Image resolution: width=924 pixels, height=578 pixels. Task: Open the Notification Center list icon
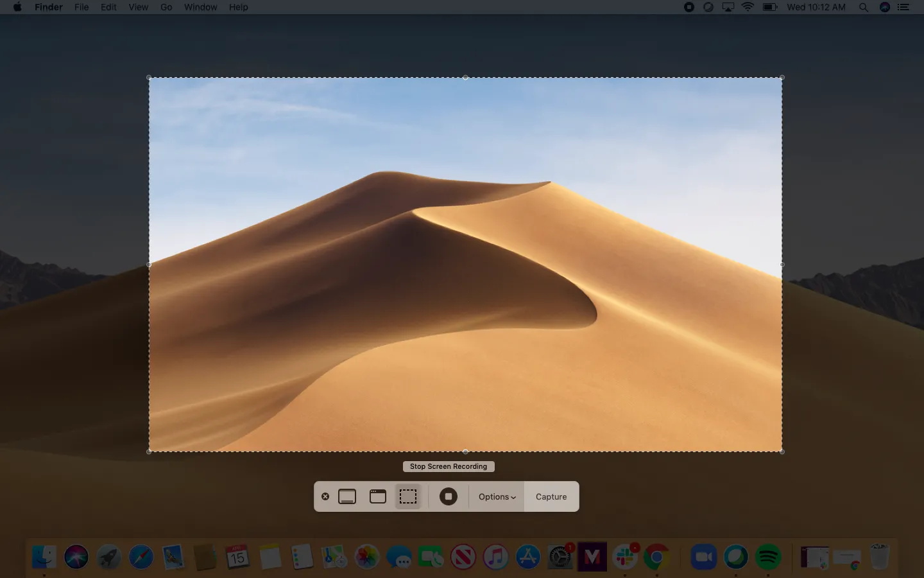[x=903, y=7]
